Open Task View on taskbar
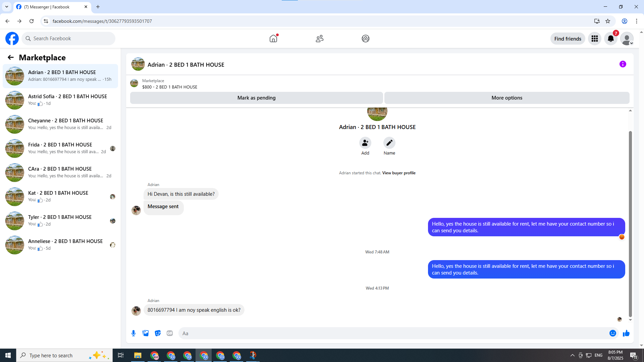The width and height of the screenshot is (644, 362). 121,355
